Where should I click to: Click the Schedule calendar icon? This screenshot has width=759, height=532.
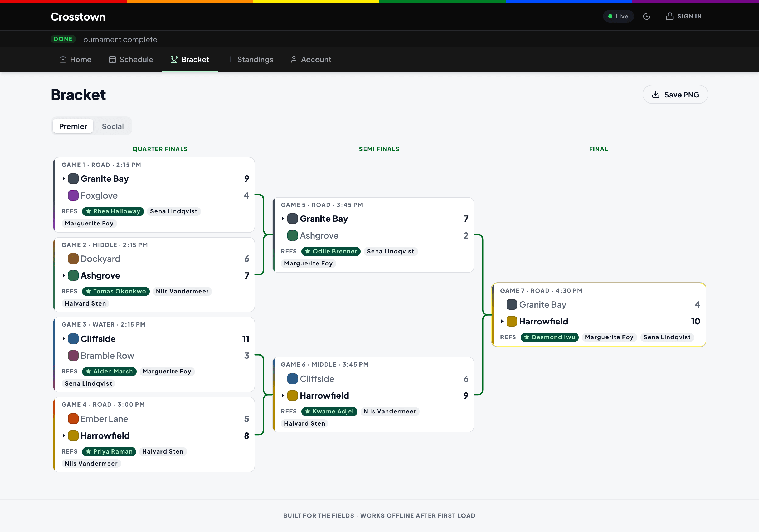112,59
